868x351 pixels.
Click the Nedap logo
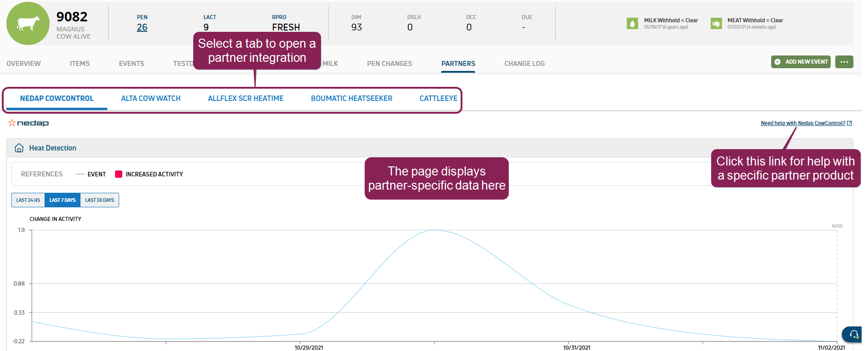[x=29, y=123]
